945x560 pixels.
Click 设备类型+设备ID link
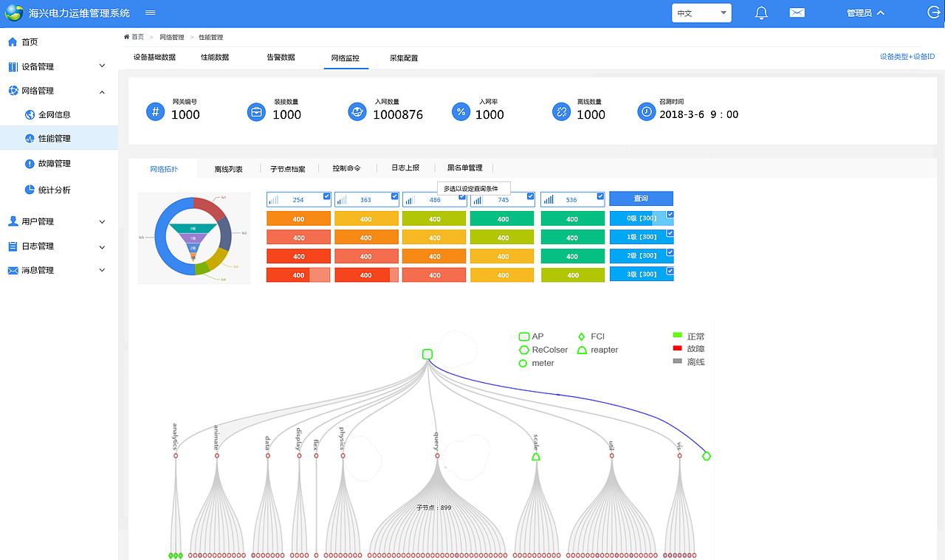point(907,57)
